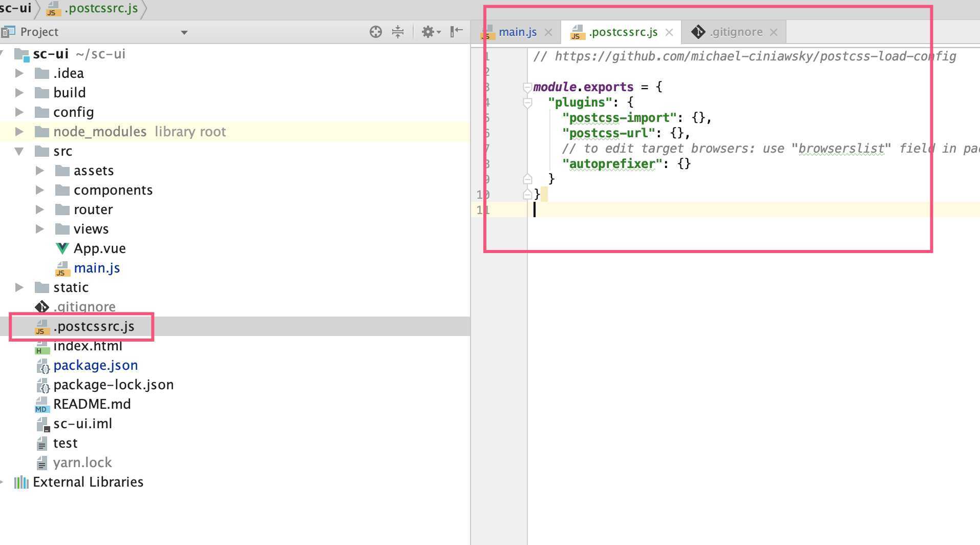Click the collapse all icon in Project panel

coord(398,32)
